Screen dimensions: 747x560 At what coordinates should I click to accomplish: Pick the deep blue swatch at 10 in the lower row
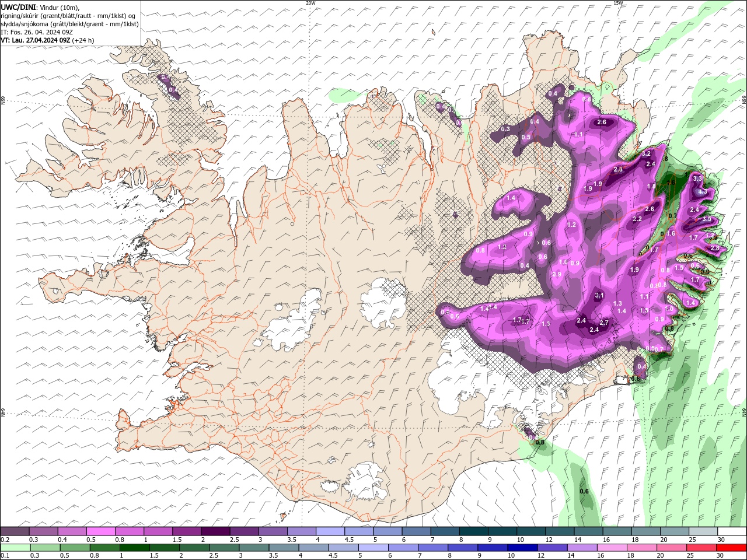pyautogui.click(x=522, y=548)
